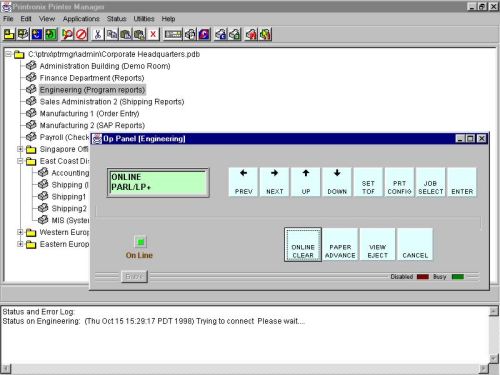Click the magnifying glass search icon
The width and height of the screenshot is (500, 375).
pos(67,34)
